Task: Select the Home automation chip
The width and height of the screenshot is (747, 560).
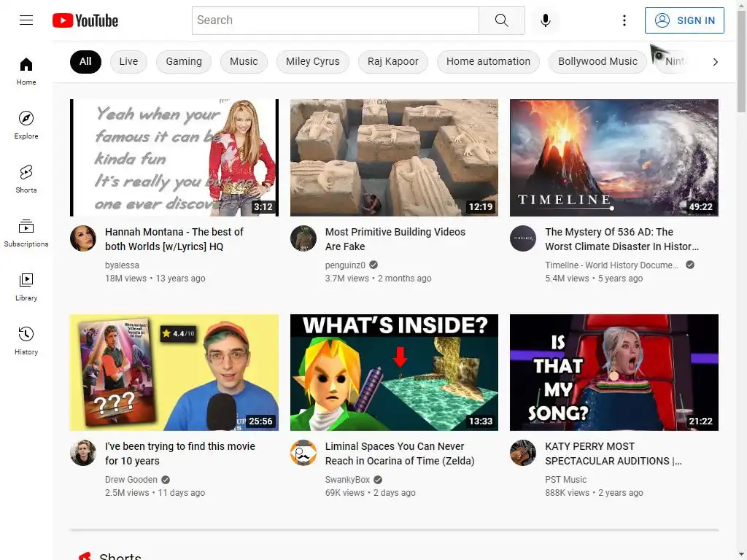Action: click(488, 62)
